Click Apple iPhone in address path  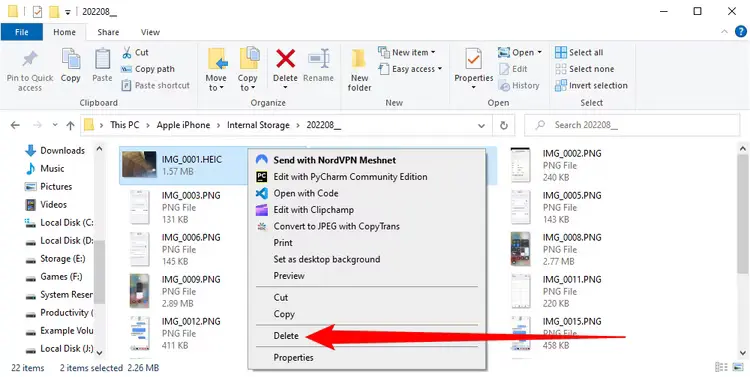(x=184, y=125)
